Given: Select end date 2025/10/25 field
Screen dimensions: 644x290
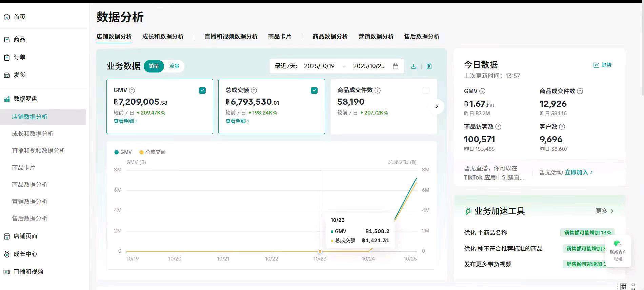Looking at the screenshot, I should (x=369, y=66).
